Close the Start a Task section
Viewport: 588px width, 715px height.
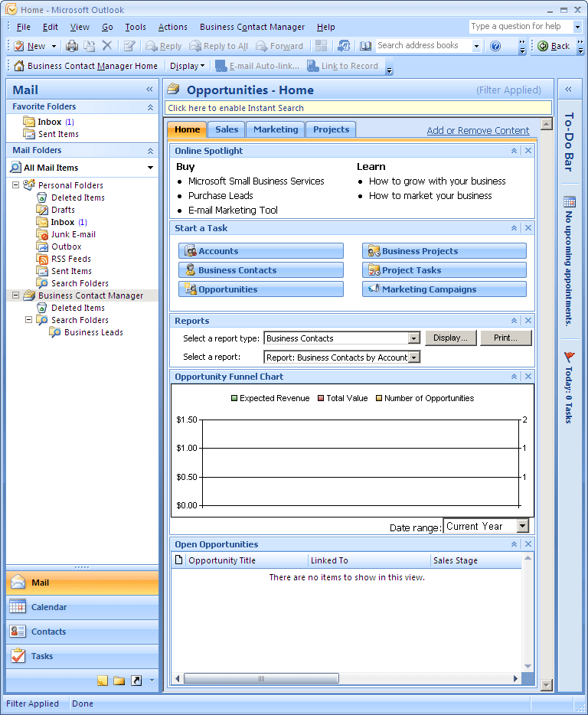[528, 228]
